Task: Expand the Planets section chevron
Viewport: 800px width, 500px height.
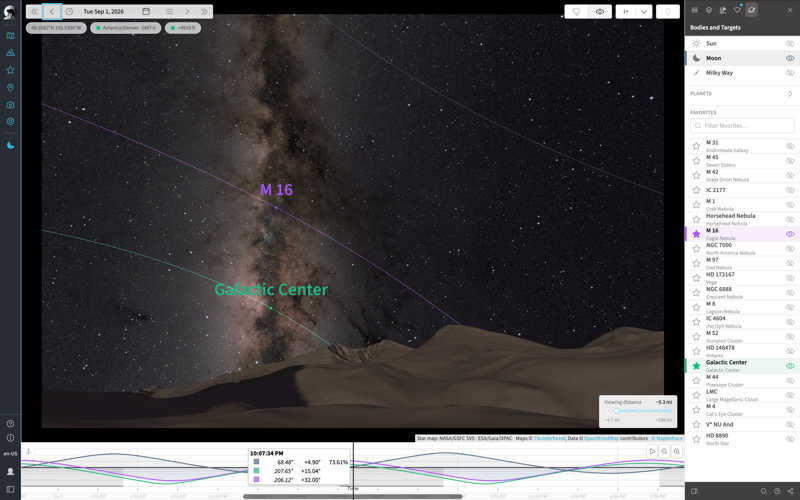Action: coord(790,93)
